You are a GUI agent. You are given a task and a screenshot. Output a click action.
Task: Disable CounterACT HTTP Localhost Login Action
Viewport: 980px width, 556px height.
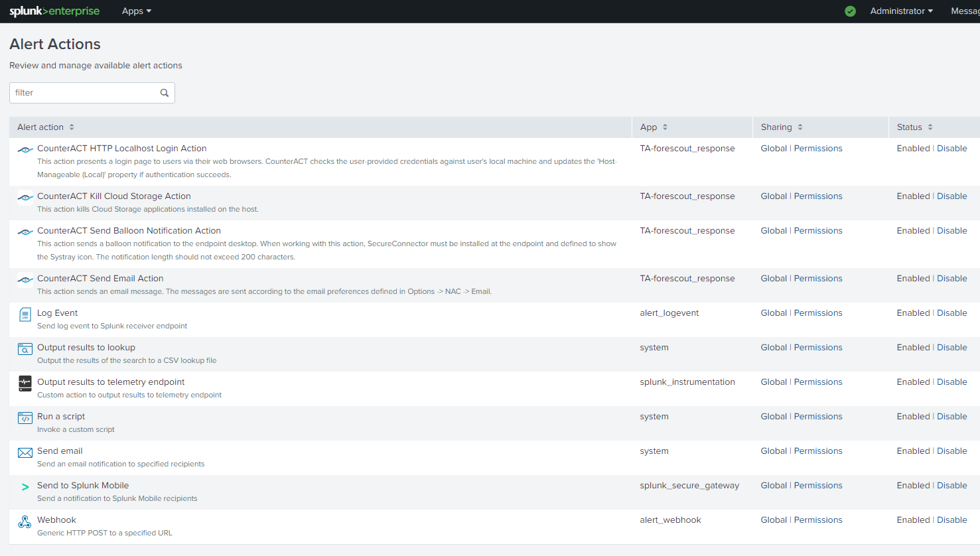click(952, 149)
